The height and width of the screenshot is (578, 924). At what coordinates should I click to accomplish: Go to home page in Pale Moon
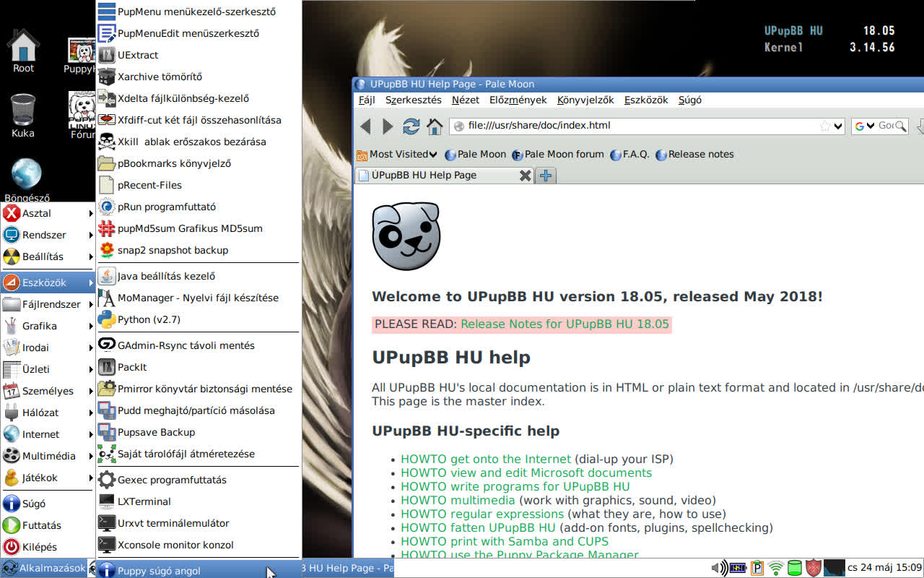(435, 126)
